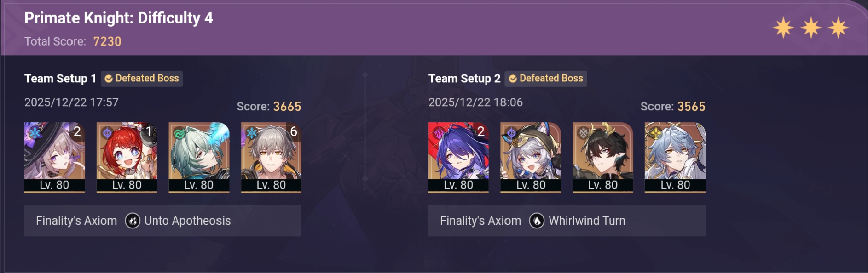Select the gray-haired character marked 6

(271, 158)
